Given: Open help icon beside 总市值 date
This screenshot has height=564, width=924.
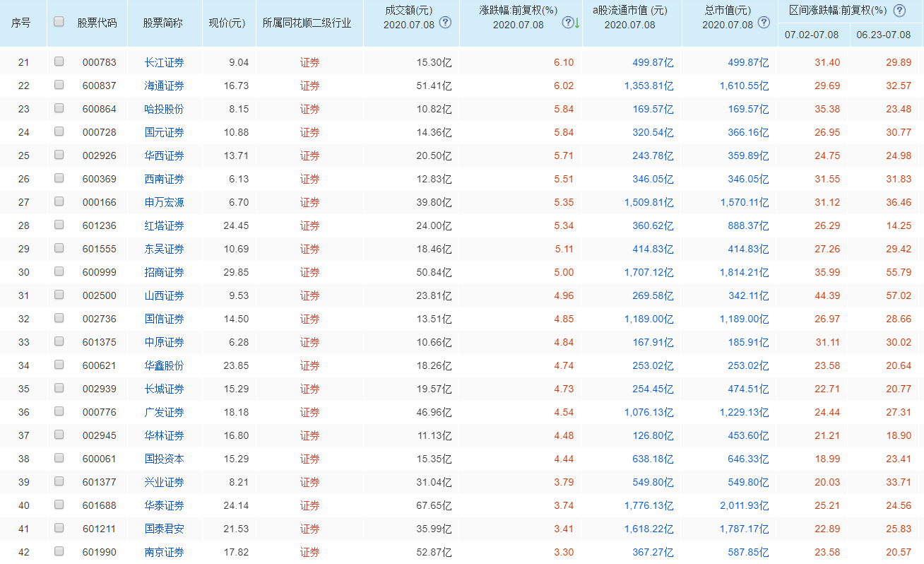Looking at the screenshot, I should coord(763,22).
